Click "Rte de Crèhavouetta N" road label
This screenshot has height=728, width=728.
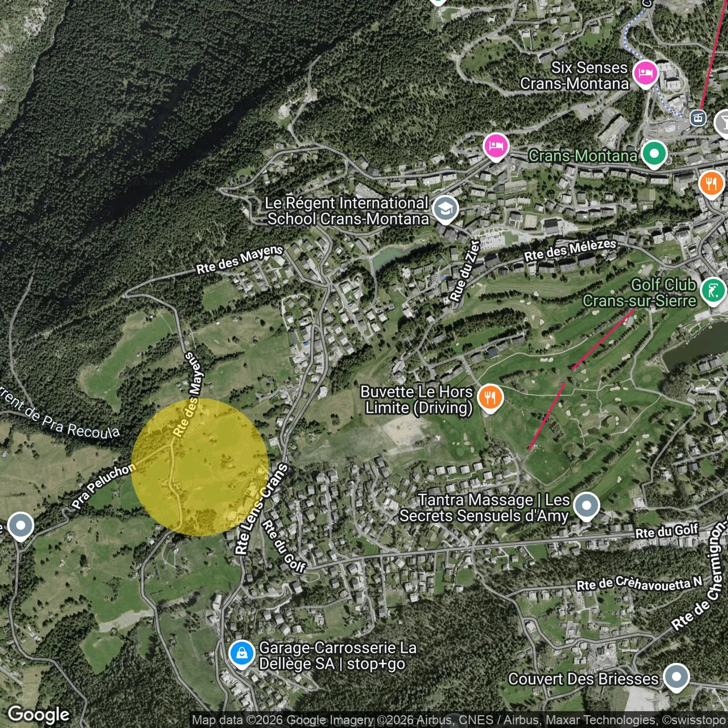[640, 584]
